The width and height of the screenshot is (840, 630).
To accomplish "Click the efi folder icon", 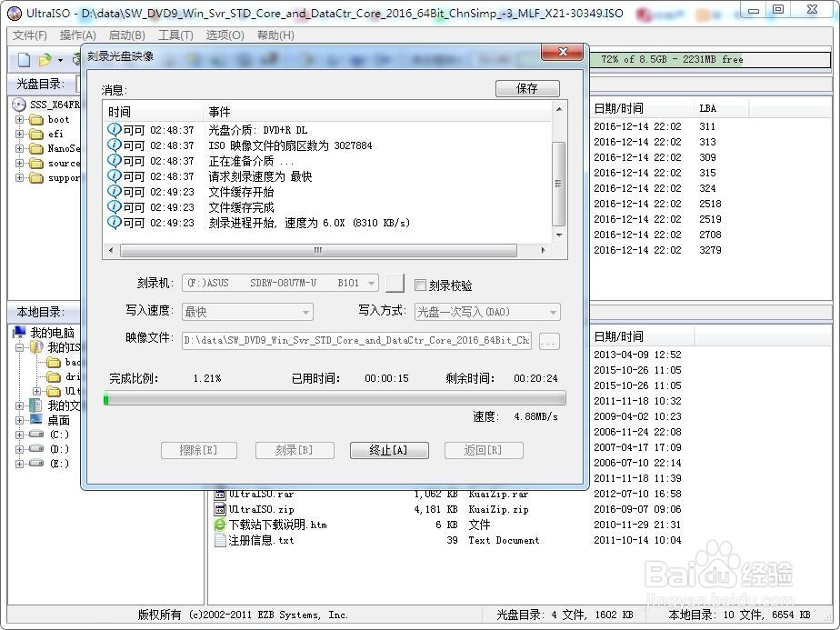I will point(35,134).
